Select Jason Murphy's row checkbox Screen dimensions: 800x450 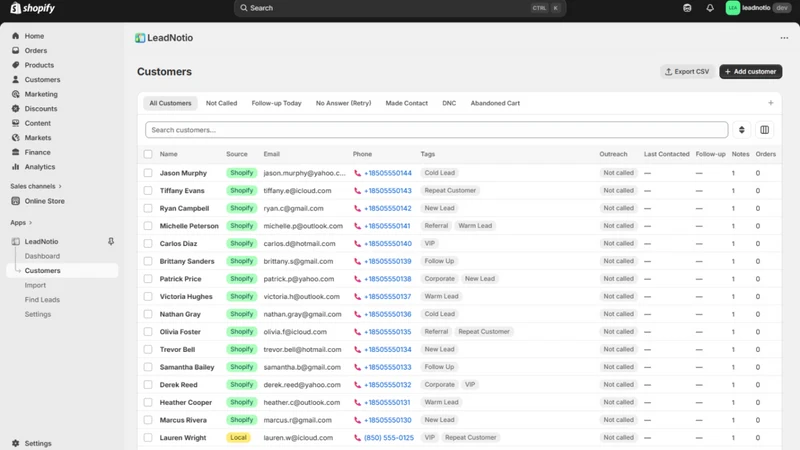[x=148, y=173]
